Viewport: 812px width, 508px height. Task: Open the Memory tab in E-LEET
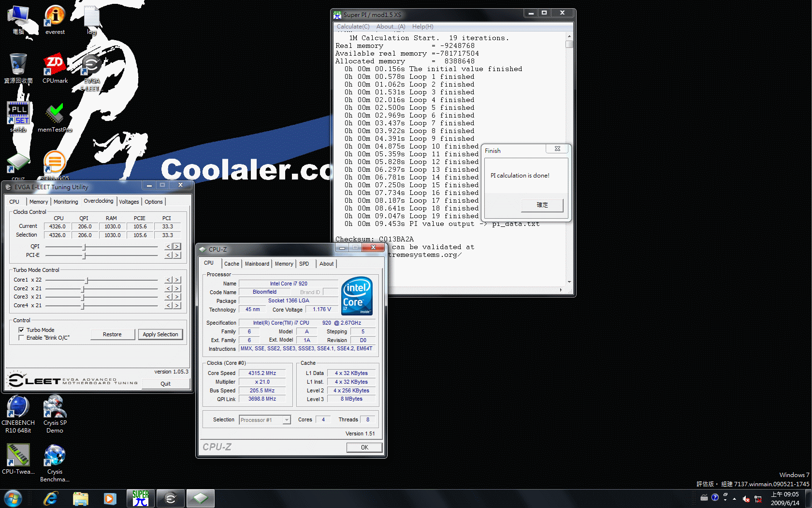[38, 202]
